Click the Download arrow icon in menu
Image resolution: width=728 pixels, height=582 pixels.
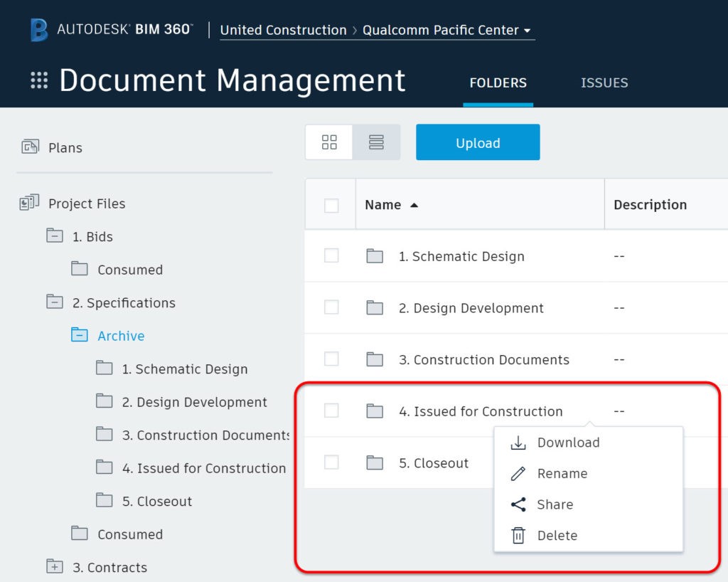(x=518, y=443)
